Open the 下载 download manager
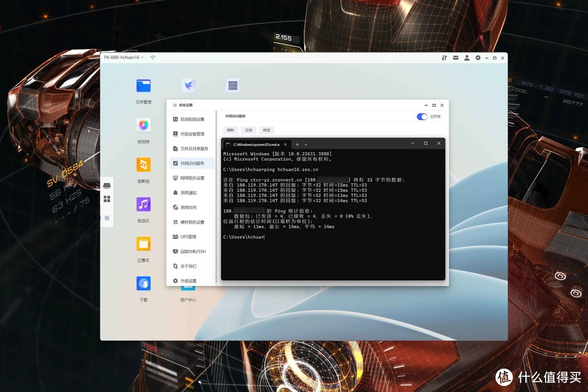588x392 pixels. click(x=143, y=283)
